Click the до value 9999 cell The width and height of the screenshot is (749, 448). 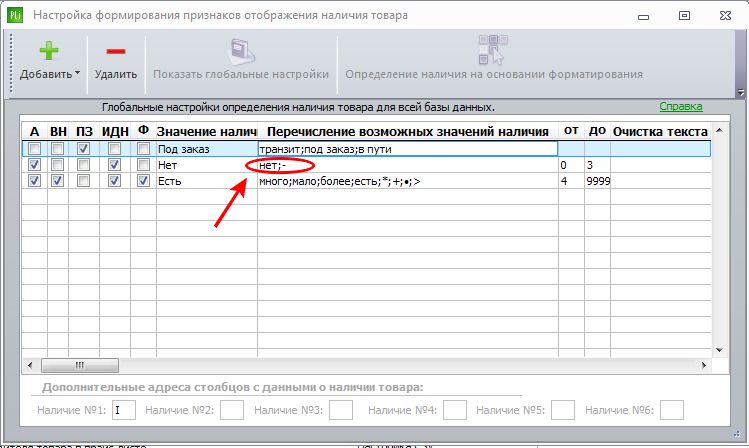pos(597,181)
